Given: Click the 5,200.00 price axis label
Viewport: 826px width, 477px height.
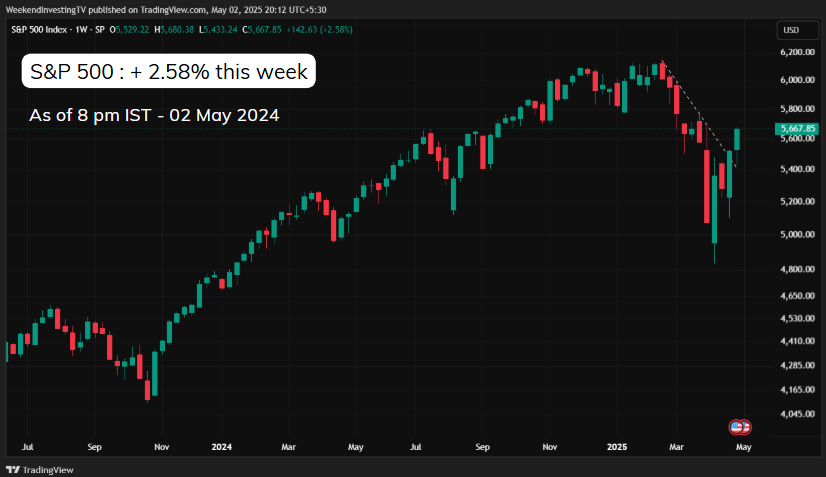Looking at the screenshot, I should click(x=798, y=201).
